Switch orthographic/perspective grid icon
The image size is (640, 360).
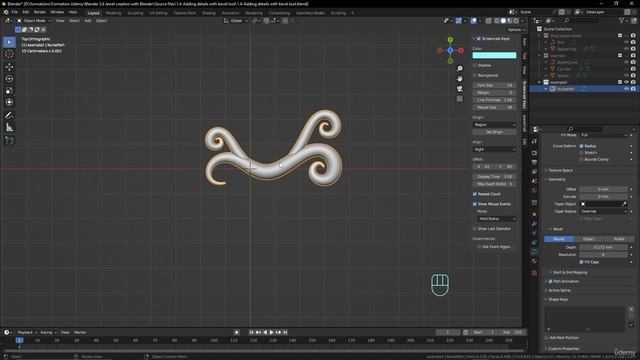click(460, 99)
